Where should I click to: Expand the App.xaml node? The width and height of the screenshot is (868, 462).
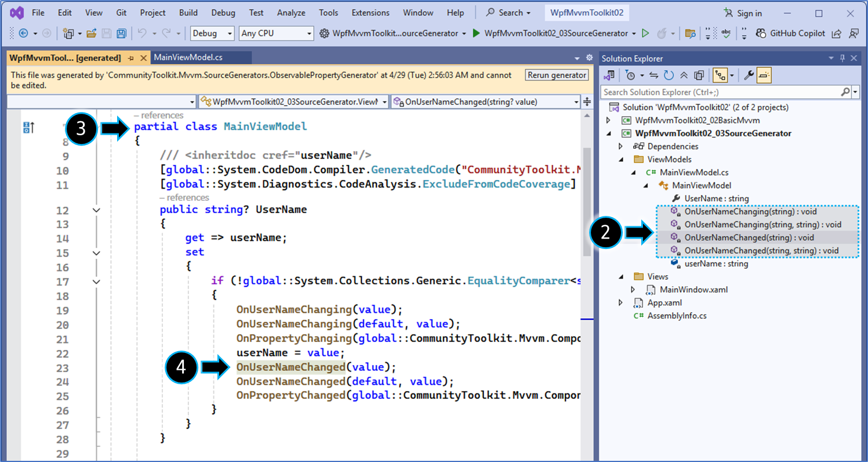point(621,302)
